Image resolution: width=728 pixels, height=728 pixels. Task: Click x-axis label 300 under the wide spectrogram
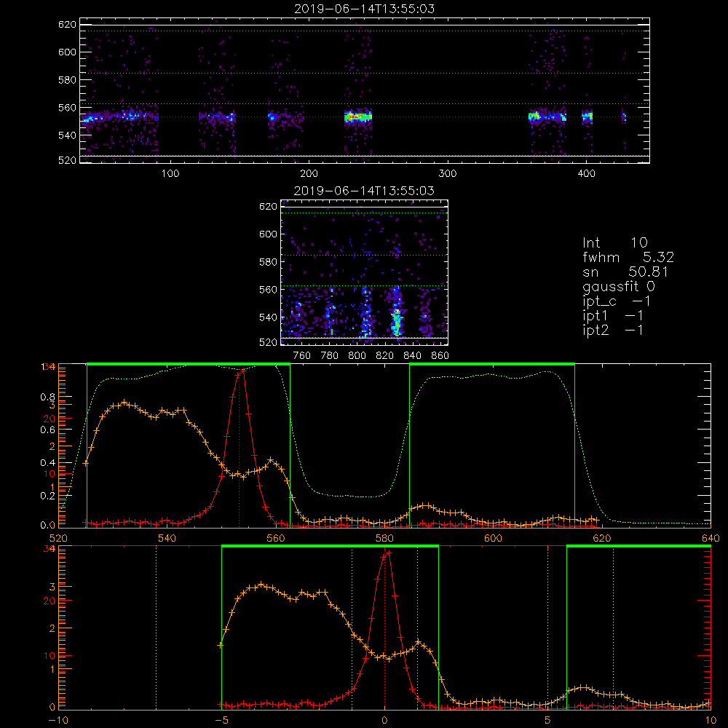[x=448, y=174]
